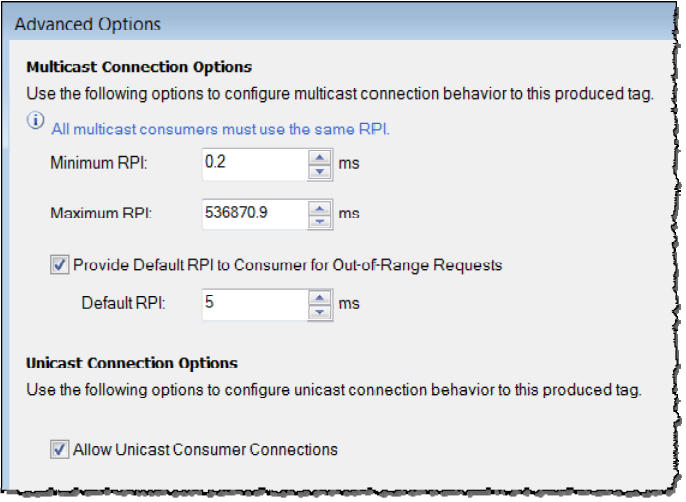Increase Maximum RPI with up arrow

[x=320, y=208]
